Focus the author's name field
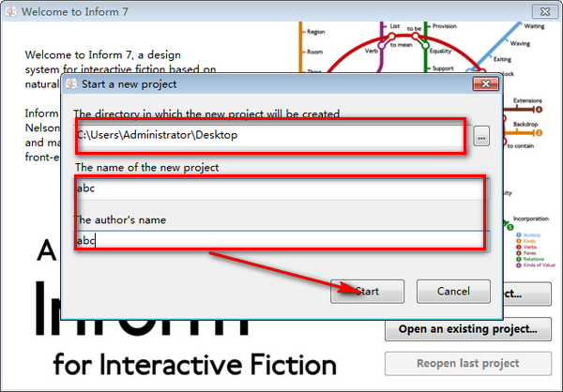The height and width of the screenshot is (392, 563). [x=281, y=240]
